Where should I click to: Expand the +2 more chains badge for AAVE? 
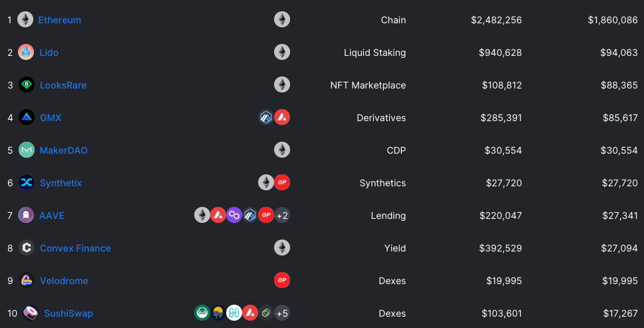coord(282,215)
